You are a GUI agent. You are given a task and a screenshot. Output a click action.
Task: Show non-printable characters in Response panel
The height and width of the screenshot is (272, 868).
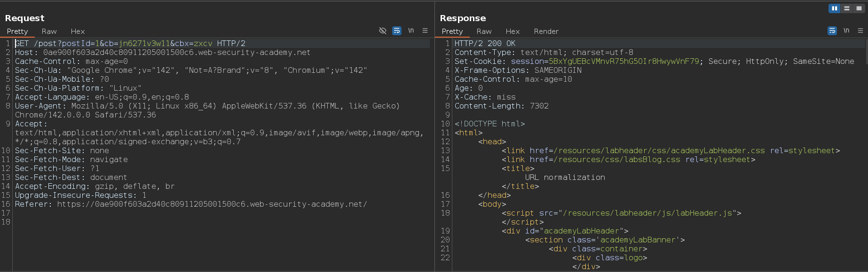(x=846, y=31)
